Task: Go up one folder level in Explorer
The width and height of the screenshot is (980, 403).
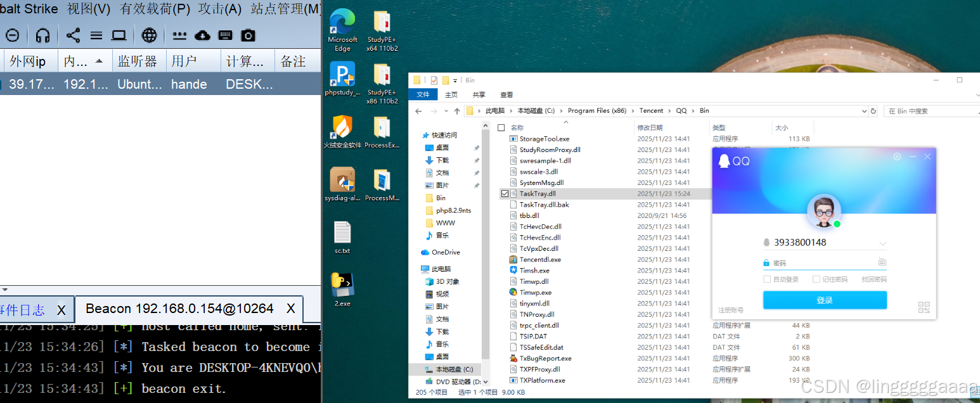Action: click(x=456, y=111)
